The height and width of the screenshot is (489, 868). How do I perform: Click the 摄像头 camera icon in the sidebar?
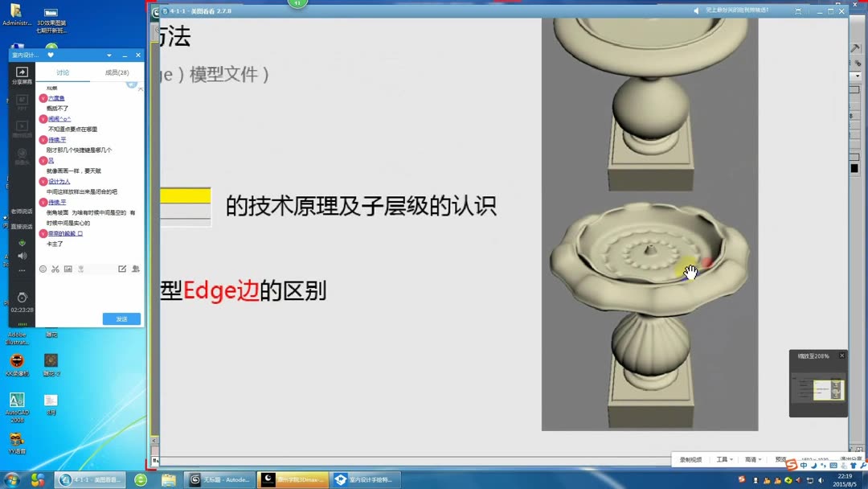(x=22, y=153)
